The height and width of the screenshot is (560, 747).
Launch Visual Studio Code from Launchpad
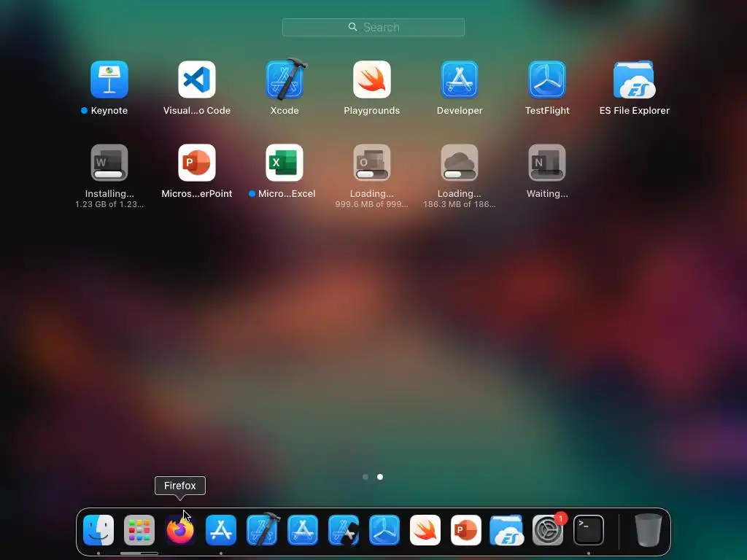click(x=197, y=79)
